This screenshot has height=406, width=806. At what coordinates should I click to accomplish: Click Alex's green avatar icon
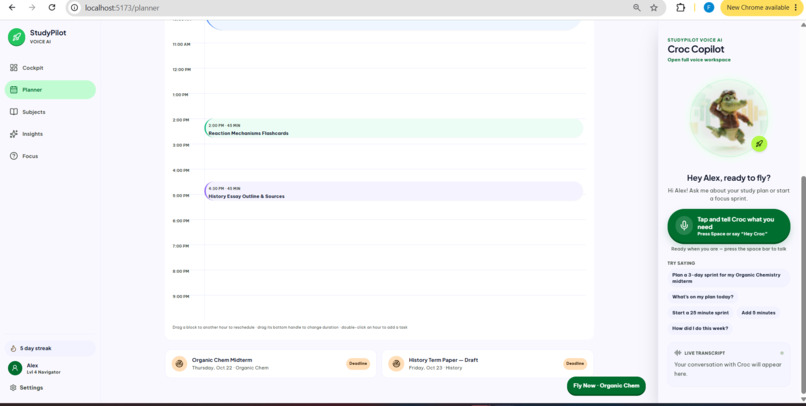(x=15, y=368)
